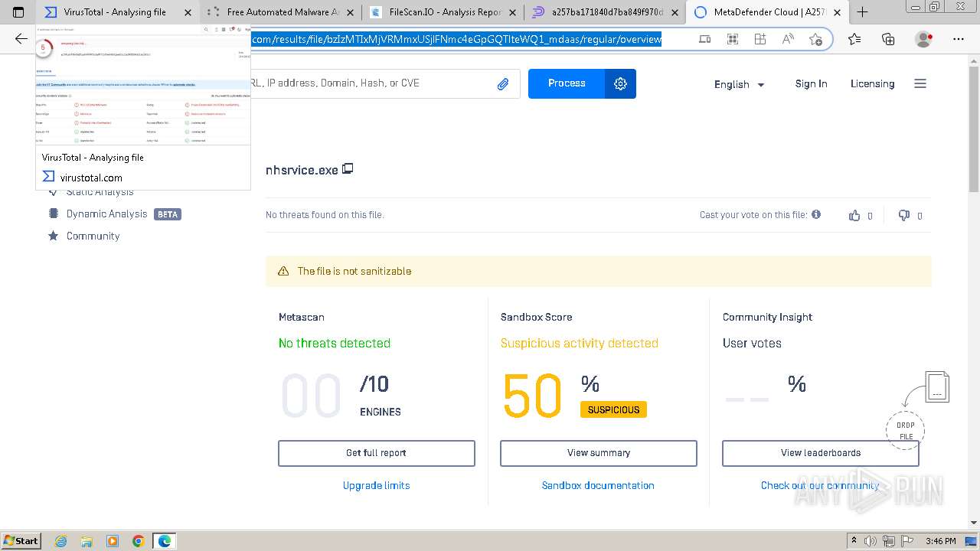Open the Favorites list
980x551 pixels.
[x=854, y=39]
